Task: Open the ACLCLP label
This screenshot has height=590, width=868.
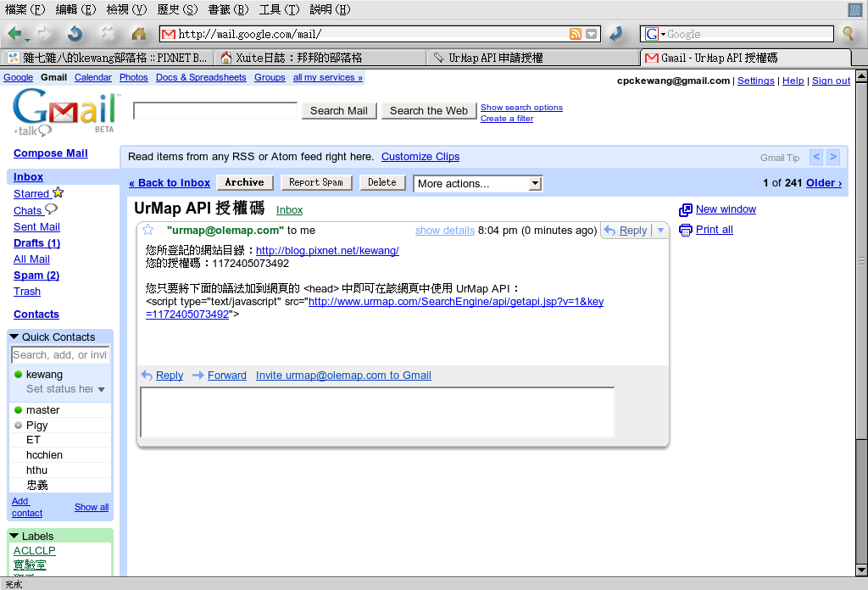Action: (x=34, y=551)
